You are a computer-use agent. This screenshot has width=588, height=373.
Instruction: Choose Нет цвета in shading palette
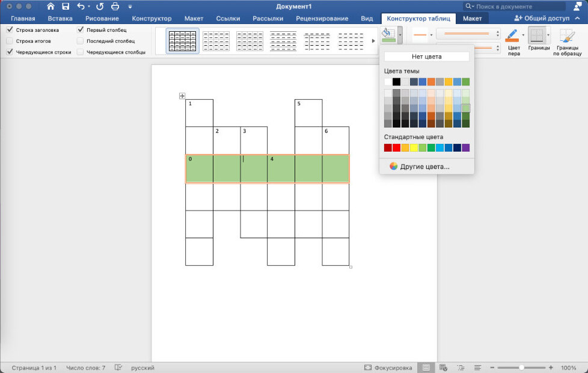click(426, 57)
